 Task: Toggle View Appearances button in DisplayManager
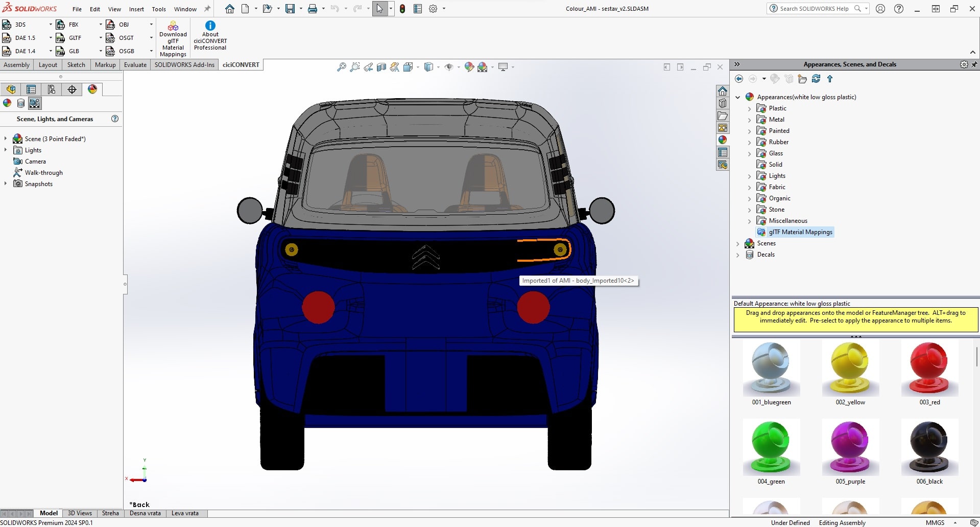(7, 103)
